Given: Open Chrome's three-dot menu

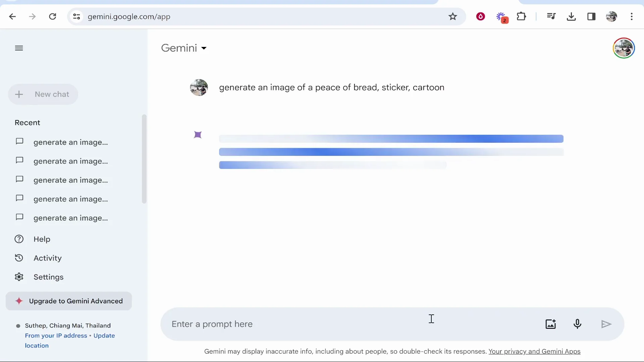Looking at the screenshot, I should (632, 16).
